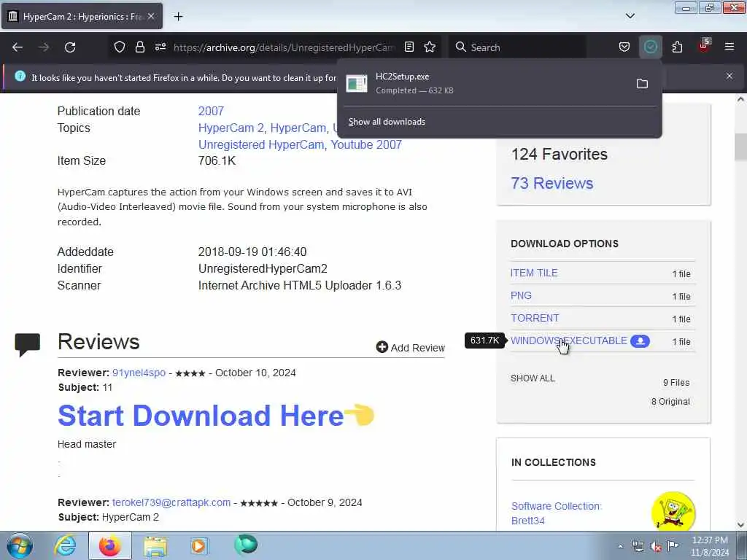
Task: Bookmark this page with the star icon
Action: (430, 47)
